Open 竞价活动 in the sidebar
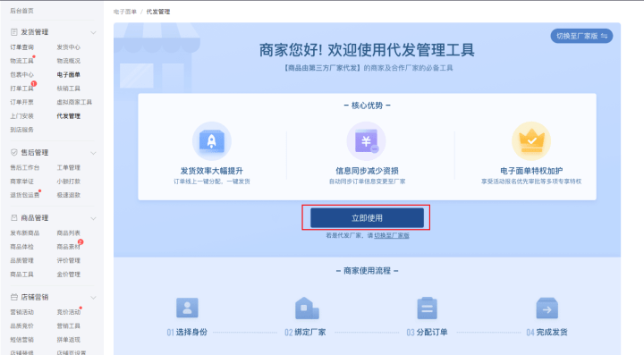This screenshot has height=355, width=644. pyautogui.click(x=69, y=312)
